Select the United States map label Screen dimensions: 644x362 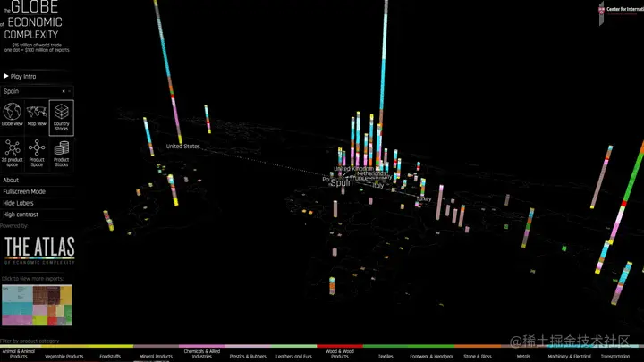[x=183, y=146]
